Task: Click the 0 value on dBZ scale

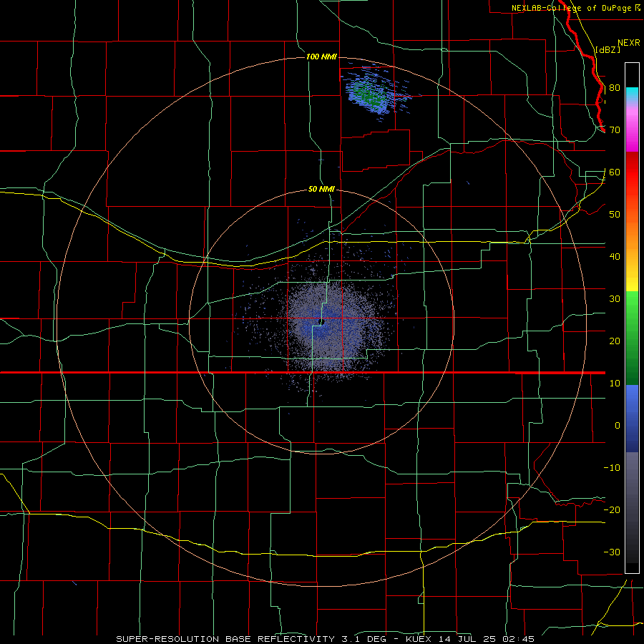Action: click(x=618, y=426)
